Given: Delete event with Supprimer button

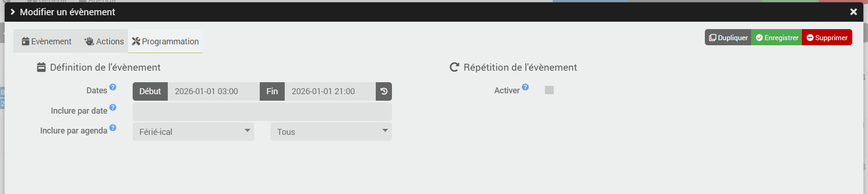Looking at the screenshot, I should 827,38.
